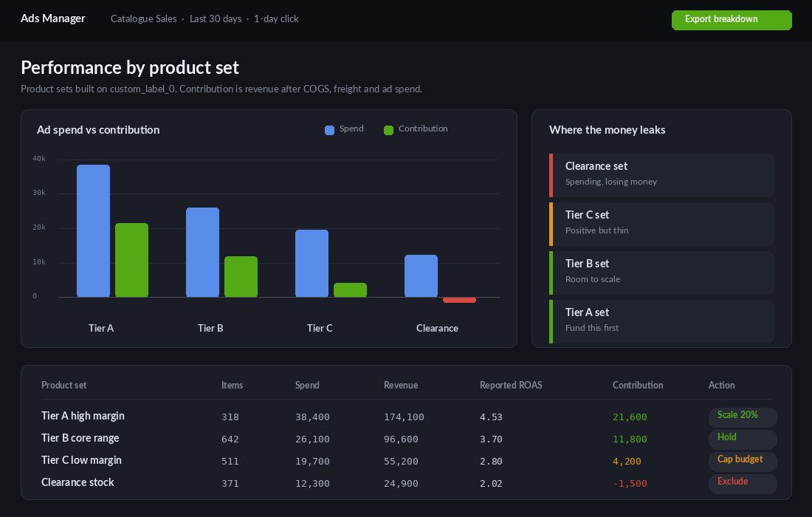Sort by Spend column header
Image resolution: width=812 pixels, height=517 pixels.
(307, 385)
